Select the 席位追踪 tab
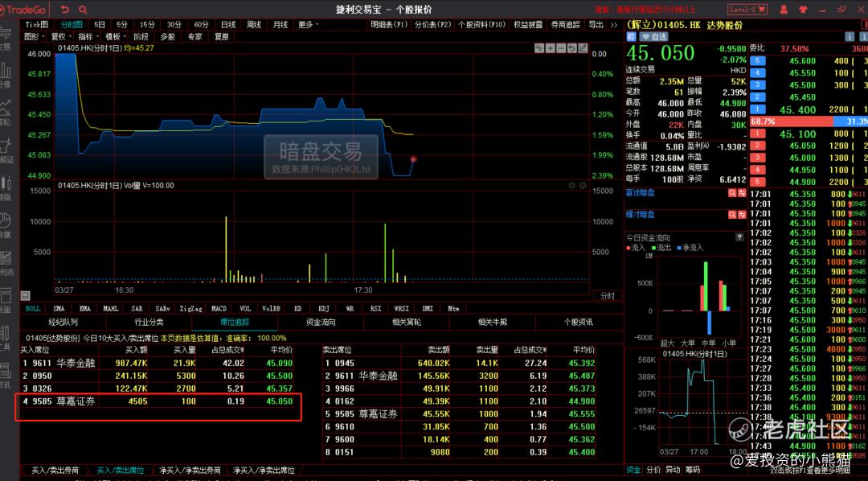This screenshot has width=868, height=481. coord(234,322)
